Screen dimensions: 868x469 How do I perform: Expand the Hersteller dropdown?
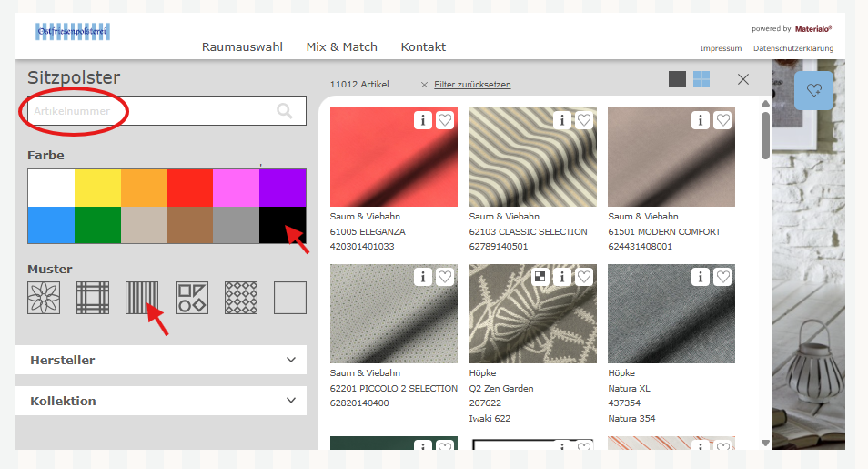161,360
